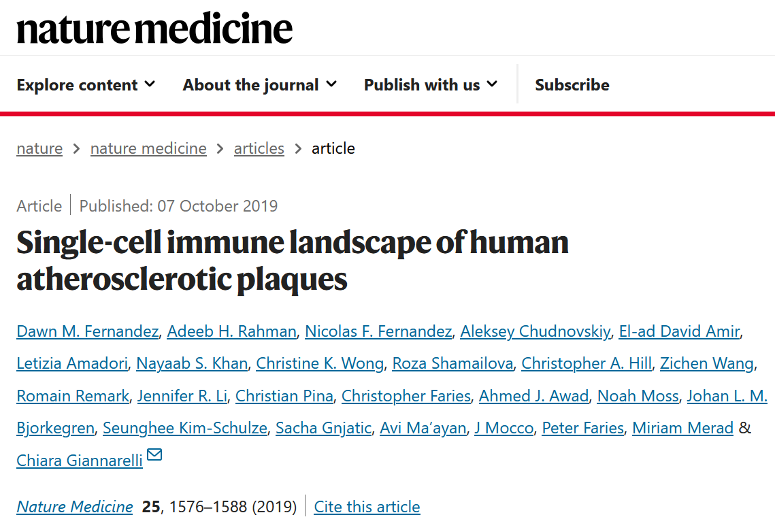Expand the Publish with us dropdown
775x532 pixels.
(430, 85)
